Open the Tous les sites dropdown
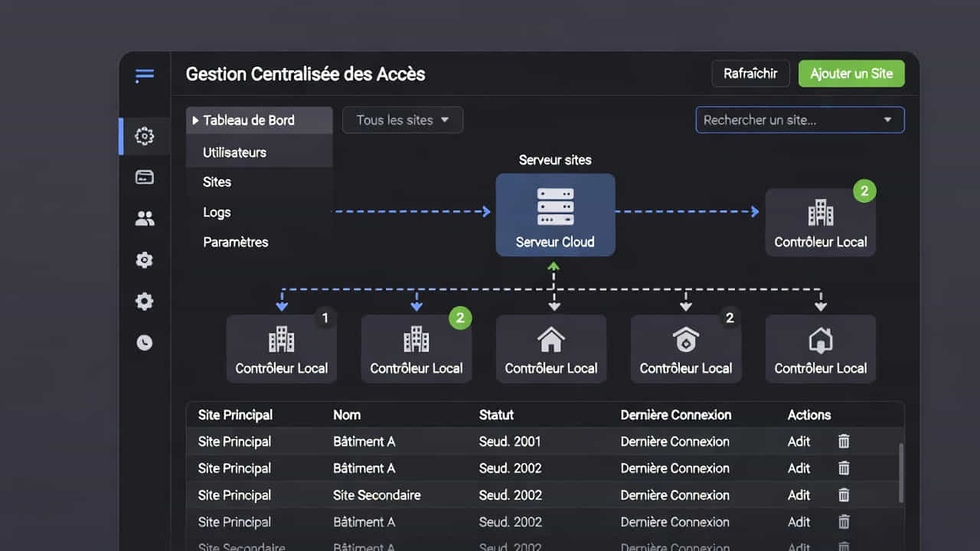 (402, 119)
